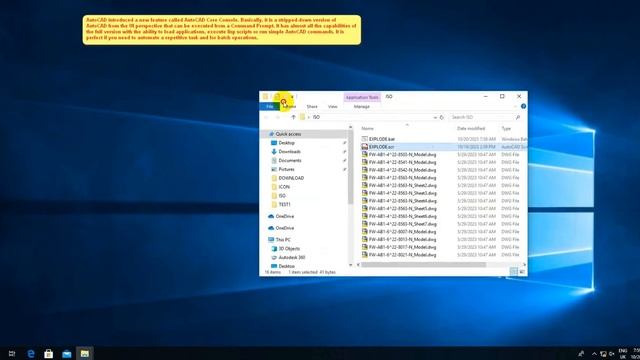Click the EXPLODE.scr file icon

pos(364,147)
